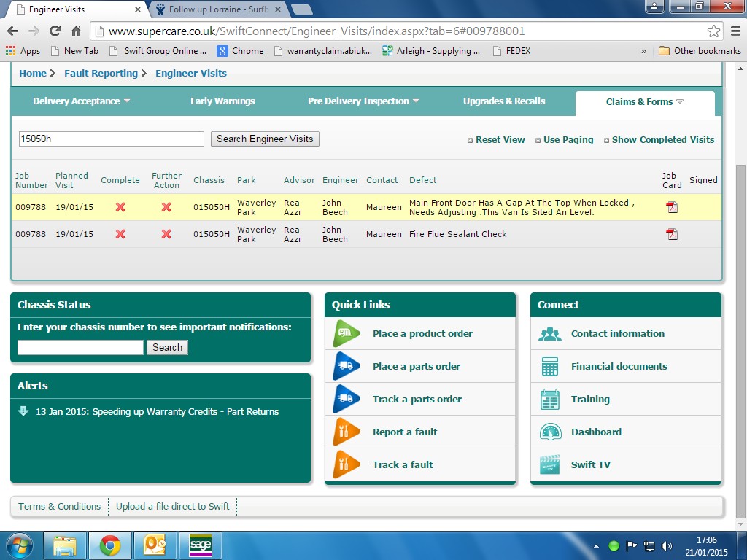747x560 pixels.
Task: Show hidden system tray icons arrow
Action: pyautogui.click(x=596, y=546)
